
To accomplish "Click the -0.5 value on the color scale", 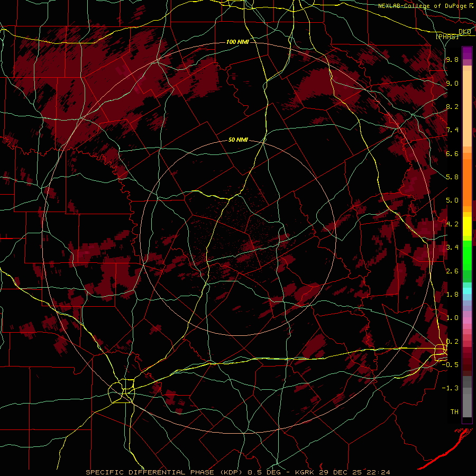I will [450, 365].
